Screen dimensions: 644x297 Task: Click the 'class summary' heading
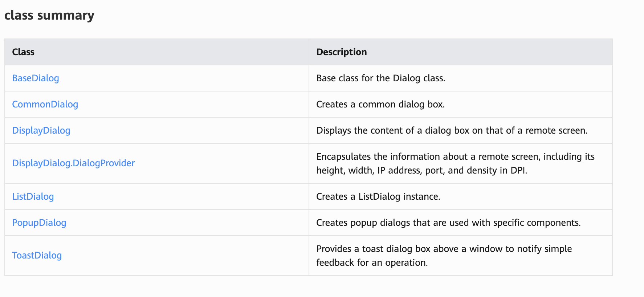pyautogui.click(x=49, y=15)
